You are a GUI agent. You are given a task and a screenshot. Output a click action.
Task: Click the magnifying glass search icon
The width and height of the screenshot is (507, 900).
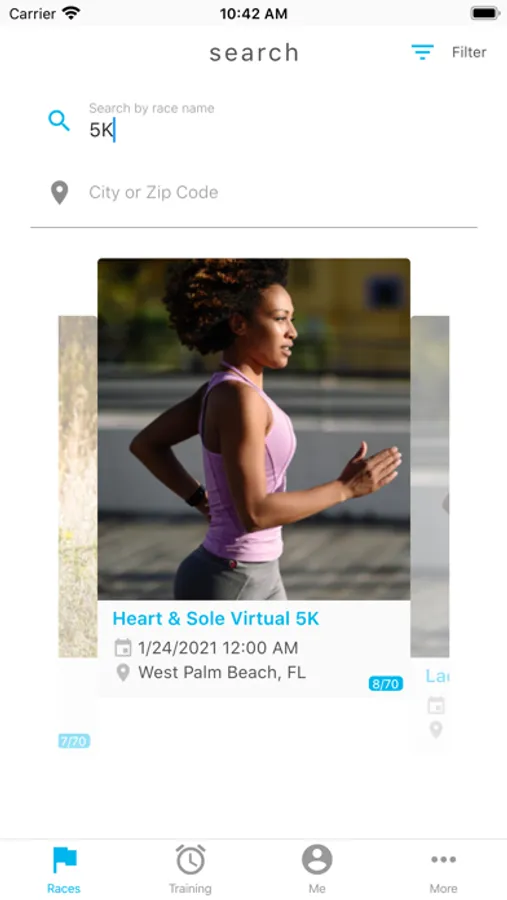pyautogui.click(x=59, y=121)
